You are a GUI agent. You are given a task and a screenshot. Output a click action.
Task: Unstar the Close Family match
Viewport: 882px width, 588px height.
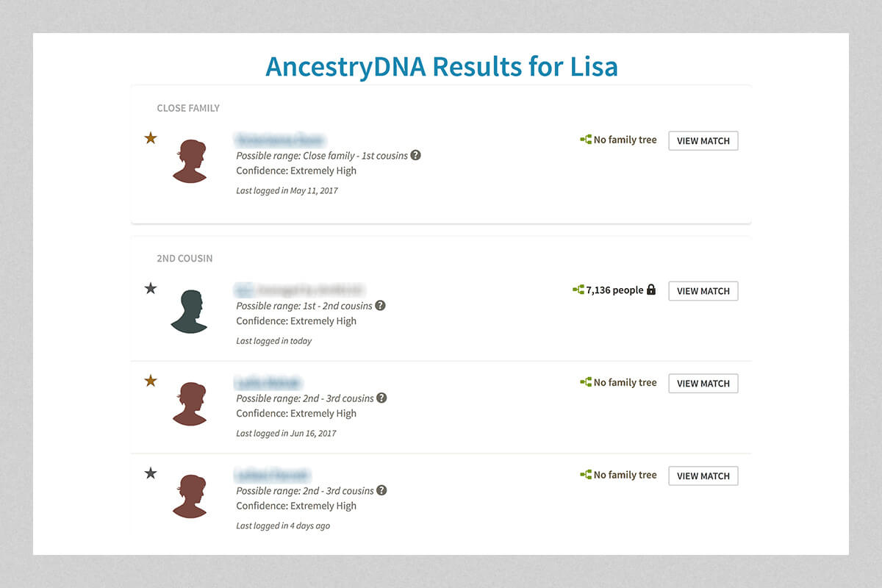click(x=150, y=137)
